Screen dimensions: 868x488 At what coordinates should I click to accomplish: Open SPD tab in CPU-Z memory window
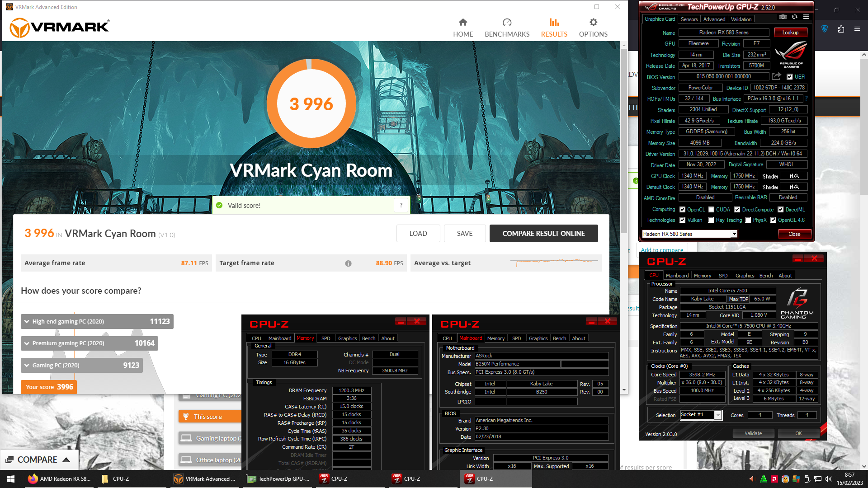point(325,338)
